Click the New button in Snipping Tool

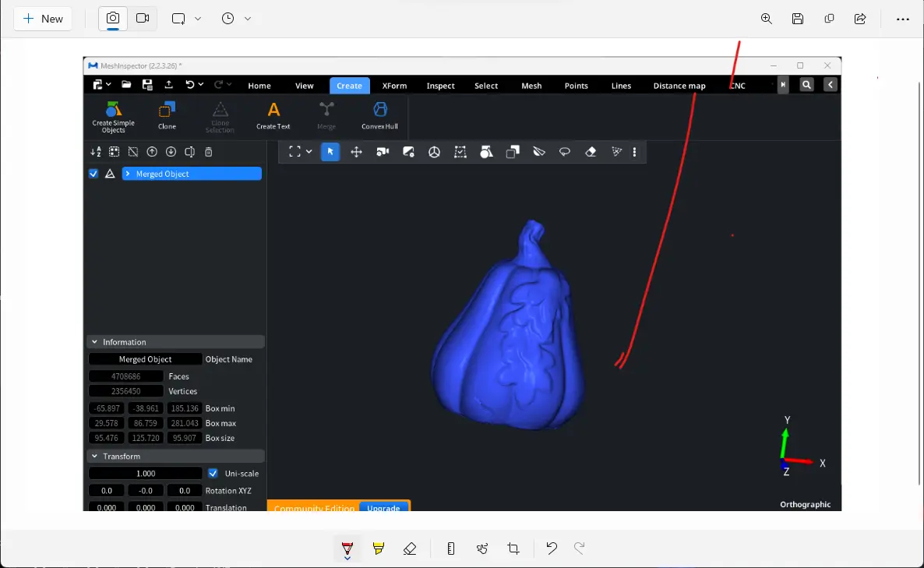(x=42, y=19)
